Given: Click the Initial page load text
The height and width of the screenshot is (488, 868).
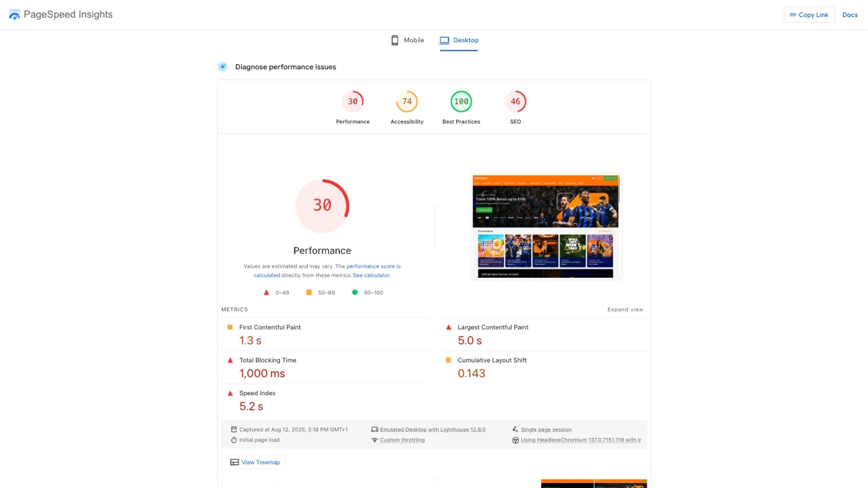Looking at the screenshot, I should 259,440.
